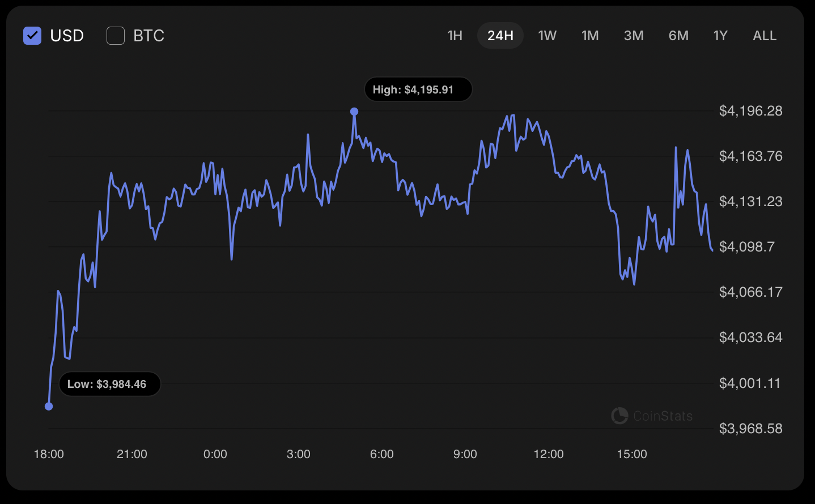This screenshot has width=815, height=504.
Task: View the 1Y price history
Action: click(720, 36)
